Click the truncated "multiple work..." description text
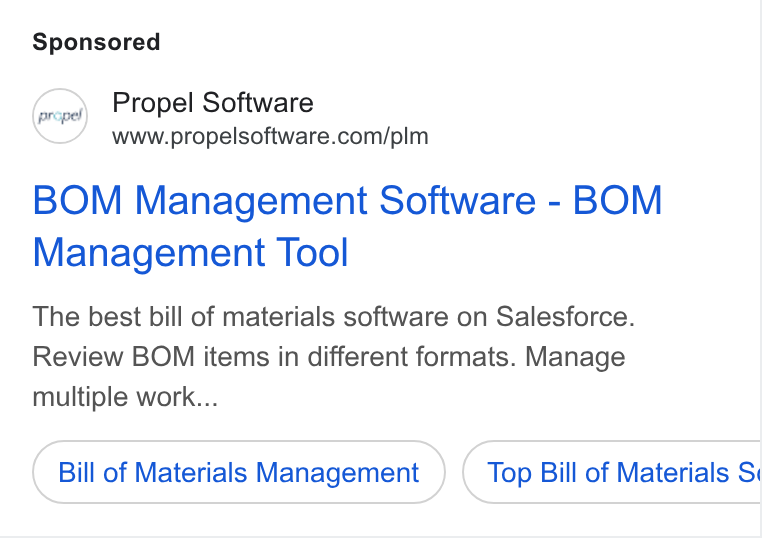 (x=125, y=397)
